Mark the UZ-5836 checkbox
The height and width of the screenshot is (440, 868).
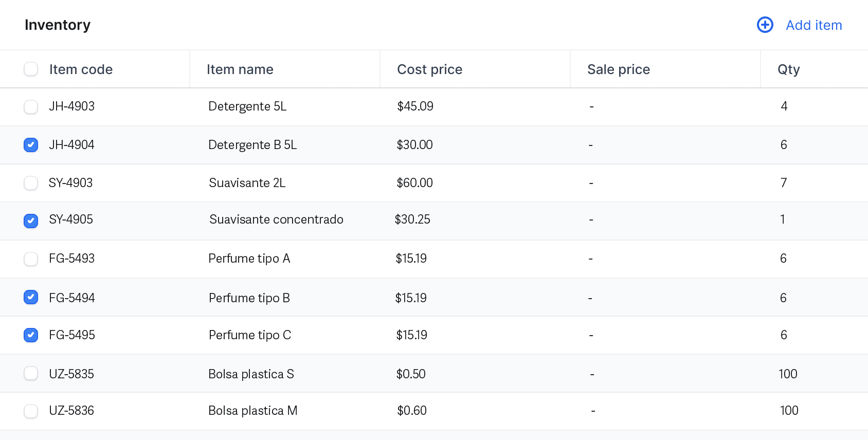tap(31, 411)
